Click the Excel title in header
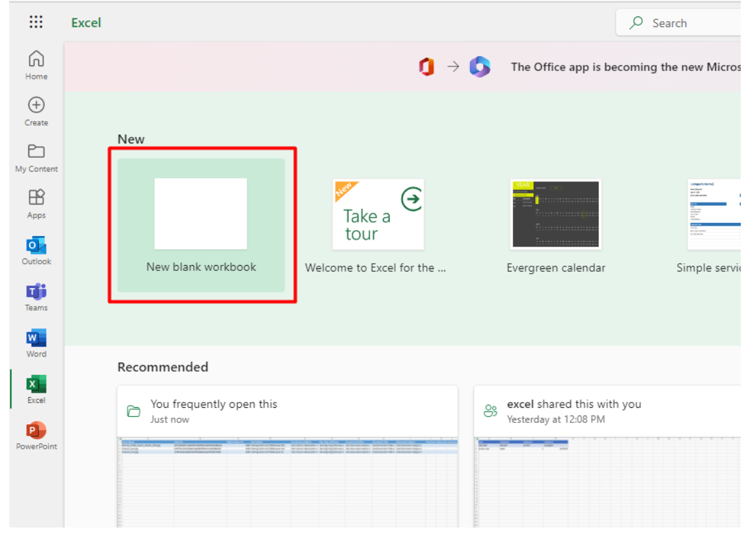Image resolution: width=756 pixels, height=544 pixels. (x=86, y=23)
